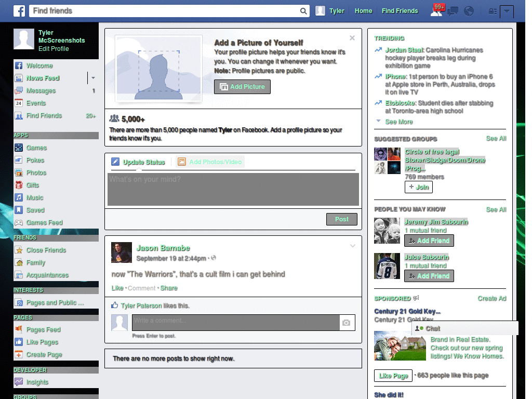Open Photos app icon
This screenshot has height=399, width=532.
[19, 172]
